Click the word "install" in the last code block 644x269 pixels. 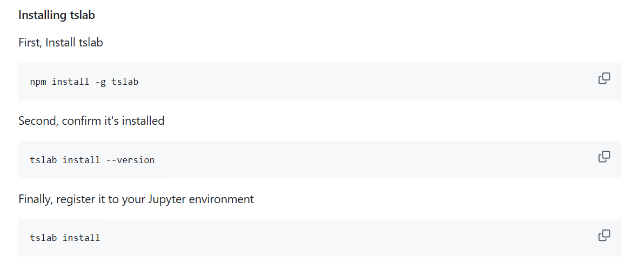pos(82,238)
